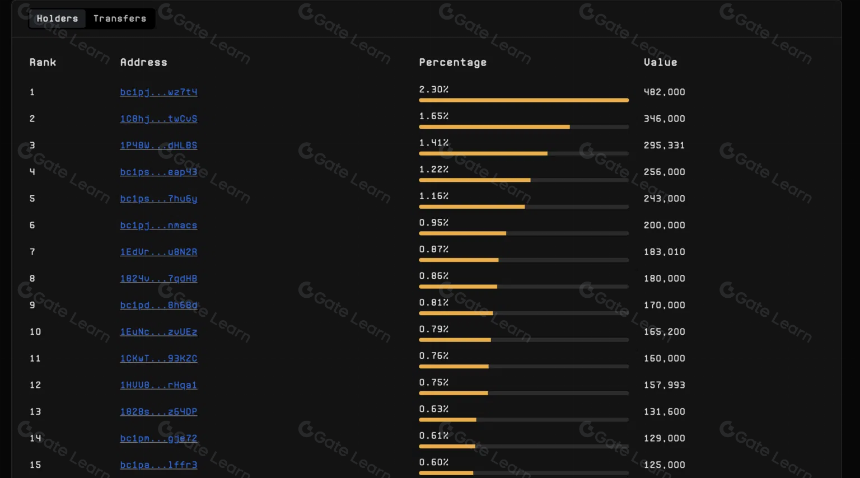The height and width of the screenshot is (478, 860).
Task: Open the rank 11 holder address link
Action: point(159,358)
